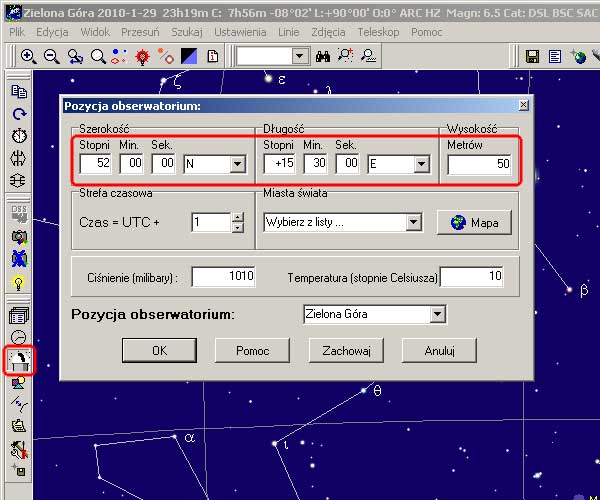Increase the UTC time zone stepper
600x500 pixels.
237,217
